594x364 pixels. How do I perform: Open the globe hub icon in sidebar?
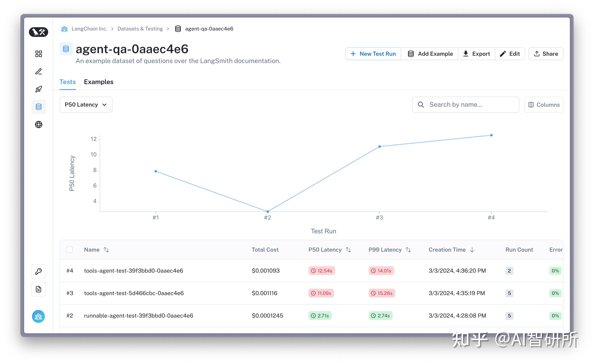pyautogui.click(x=39, y=125)
